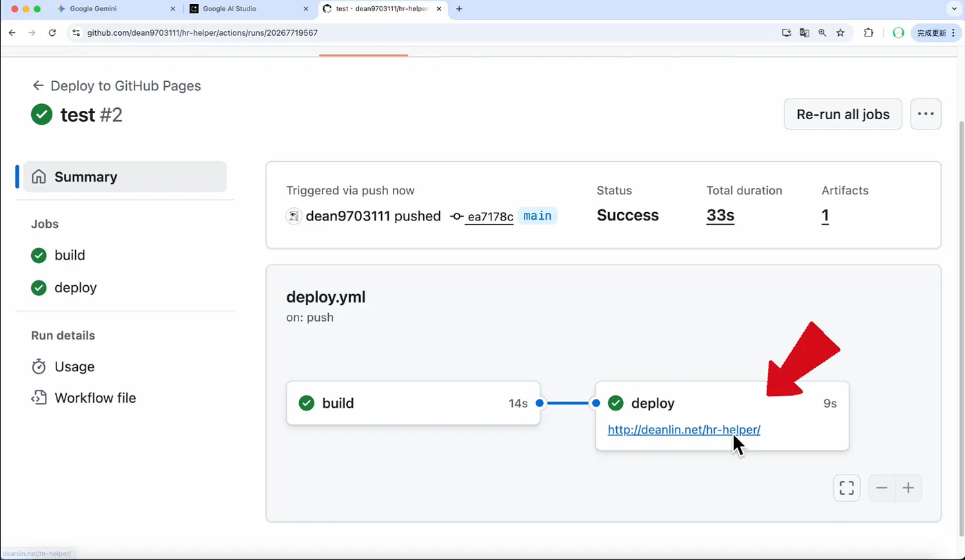
Task: Zoom in the workflow graph
Action: point(908,488)
